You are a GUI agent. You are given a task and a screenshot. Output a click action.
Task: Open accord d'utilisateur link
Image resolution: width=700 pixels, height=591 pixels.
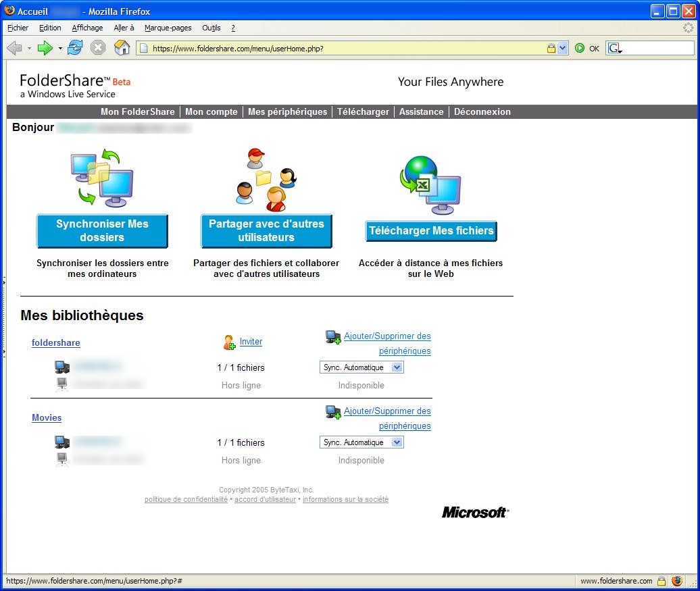[x=265, y=499]
